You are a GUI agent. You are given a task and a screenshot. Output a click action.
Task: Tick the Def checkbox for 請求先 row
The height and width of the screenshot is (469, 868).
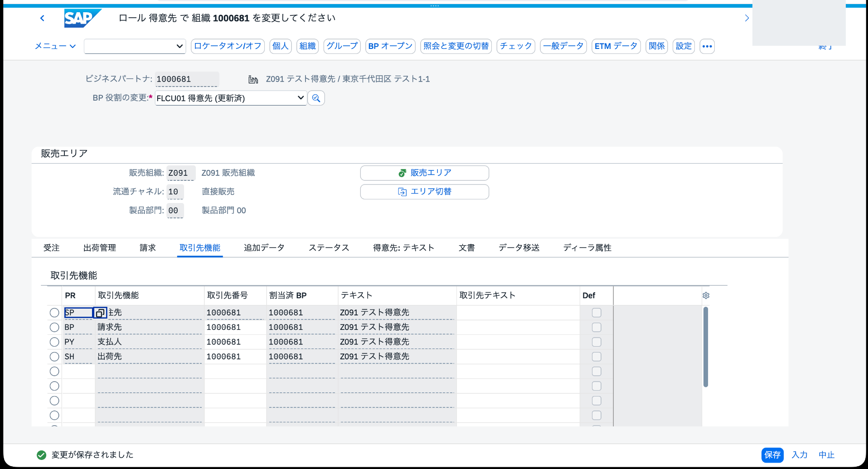click(596, 327)
